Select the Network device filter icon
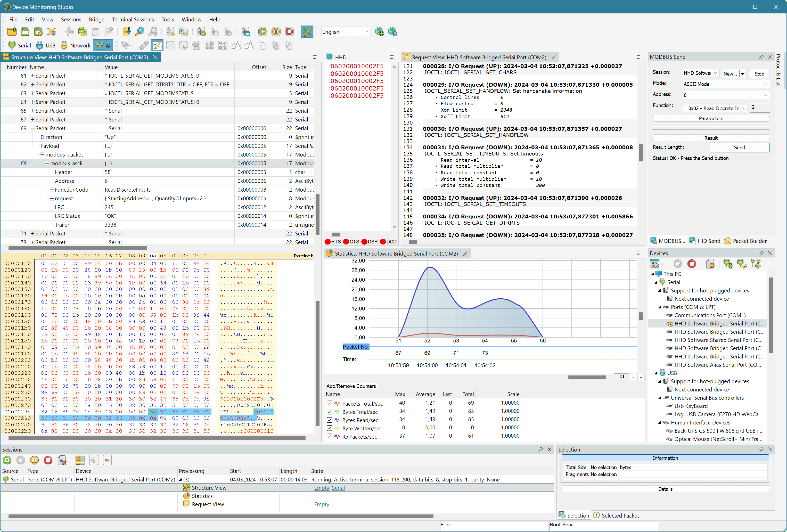Image resolution: width=787 pixels, height=532 pixels. click(76, 45)
